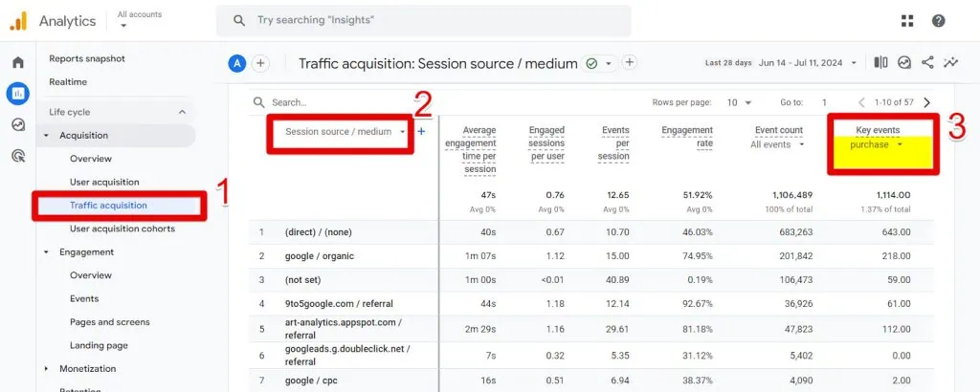980x392 pixels.
Task: Sort by Average engagement time per session
Action: point(471,150)
